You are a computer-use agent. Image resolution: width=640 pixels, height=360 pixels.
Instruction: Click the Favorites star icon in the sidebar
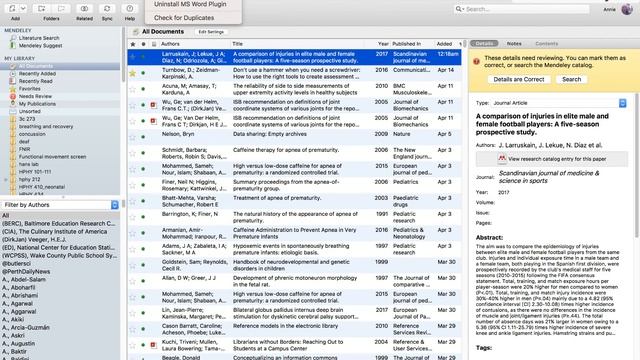pyautogui.click(x=13, y=89)
